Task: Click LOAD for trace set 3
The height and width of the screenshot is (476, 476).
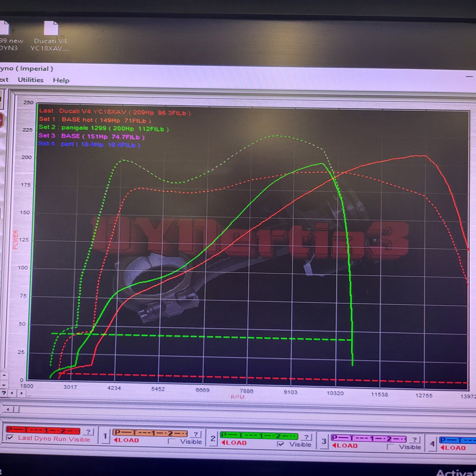Action: pyautogui.click(x=345, y=445)
